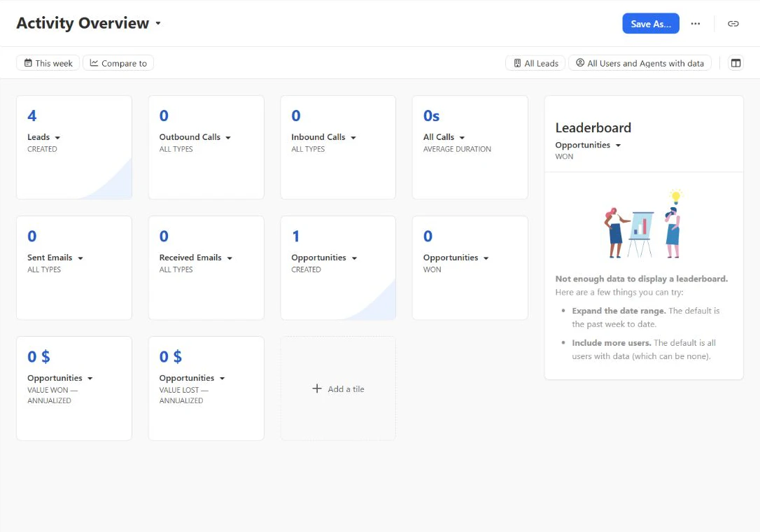The height and width of the screenshot is (532, 760).
Task: Click the calendar icon in This week
Action: (28, 63)
